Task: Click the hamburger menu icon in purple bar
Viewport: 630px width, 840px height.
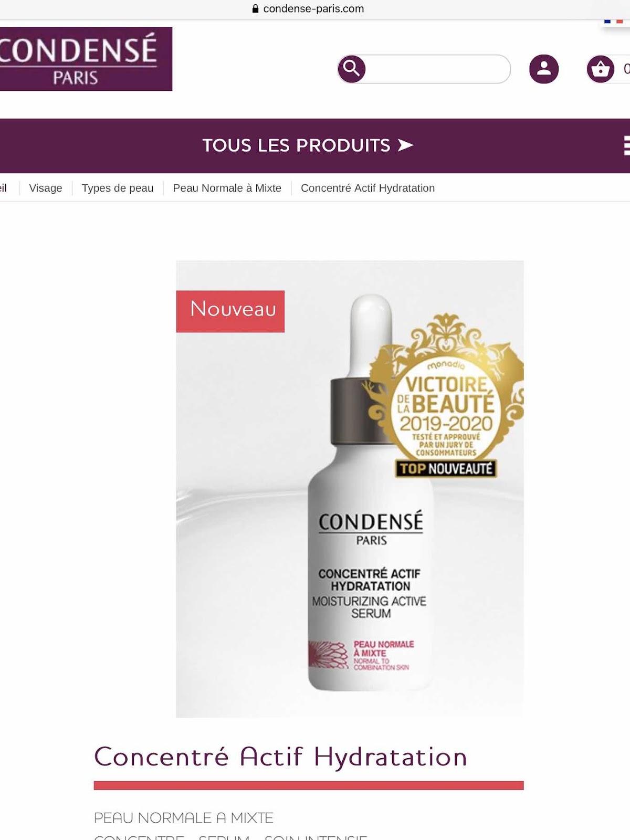Action: pyautogui.click(x=626, y=145)
